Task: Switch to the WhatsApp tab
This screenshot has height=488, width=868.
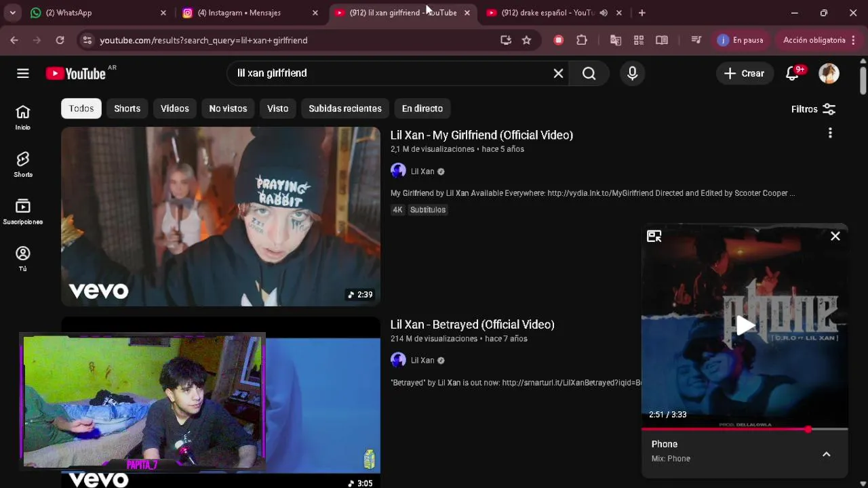Action: pyautogui.click(x=98, y=12)
